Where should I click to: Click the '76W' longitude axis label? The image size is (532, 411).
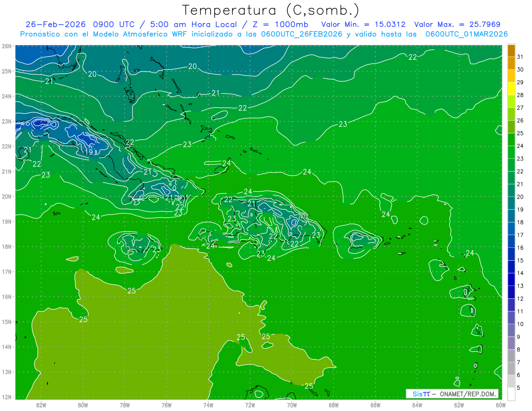(167, 404)
